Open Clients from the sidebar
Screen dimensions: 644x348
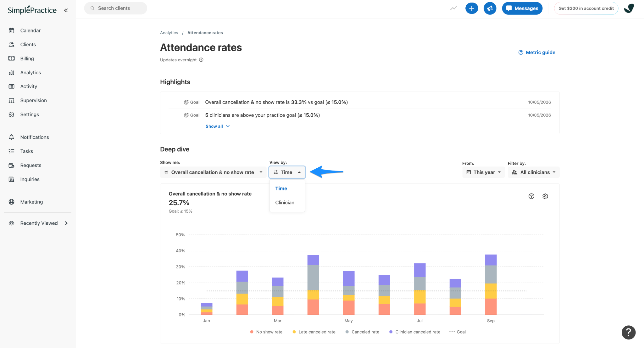click(28, 44)
